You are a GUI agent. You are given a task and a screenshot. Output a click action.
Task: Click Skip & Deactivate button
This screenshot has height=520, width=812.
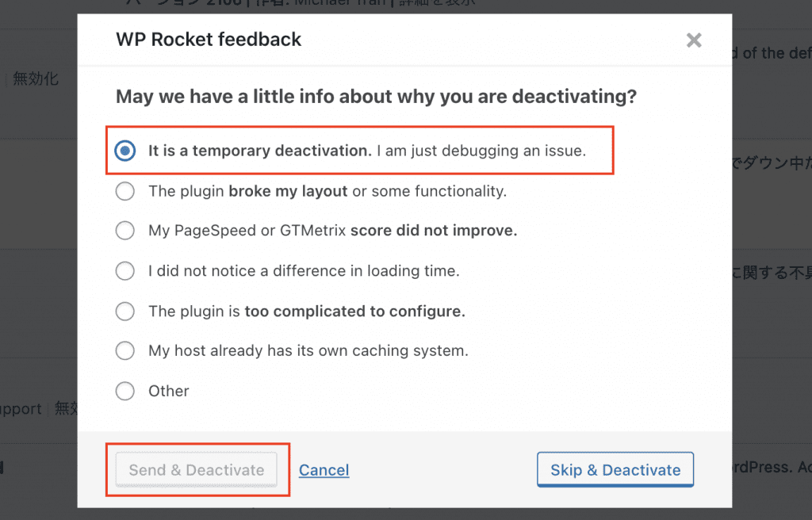point(615,470)
